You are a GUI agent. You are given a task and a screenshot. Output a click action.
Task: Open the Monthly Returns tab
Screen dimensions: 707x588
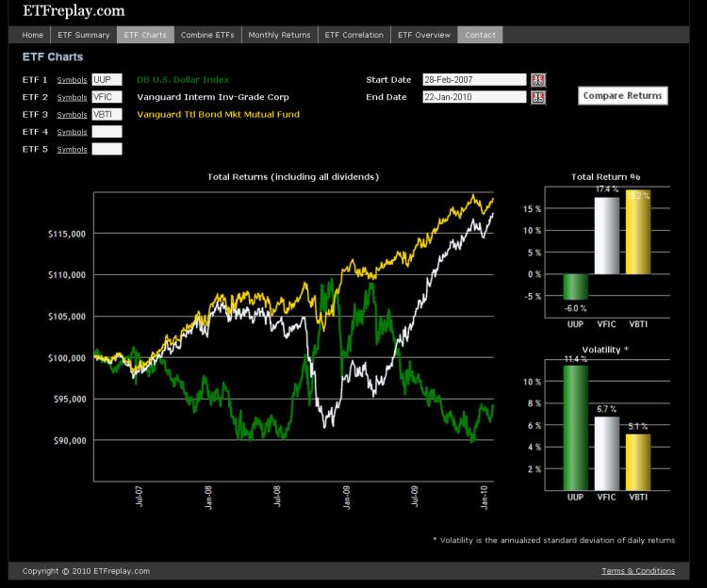click(279, 35)
